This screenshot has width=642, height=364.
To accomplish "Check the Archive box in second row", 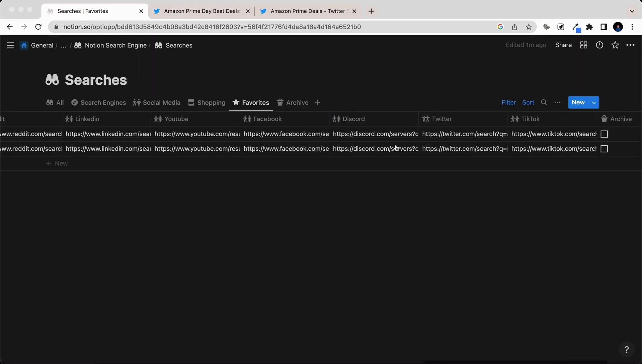I will click(x=604, y=149).
